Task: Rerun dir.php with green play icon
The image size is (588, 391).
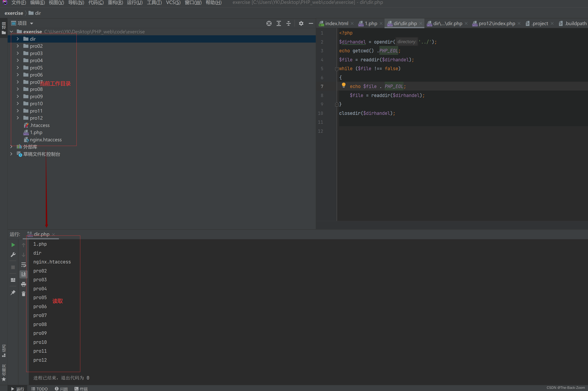Action: coord(13,245)
